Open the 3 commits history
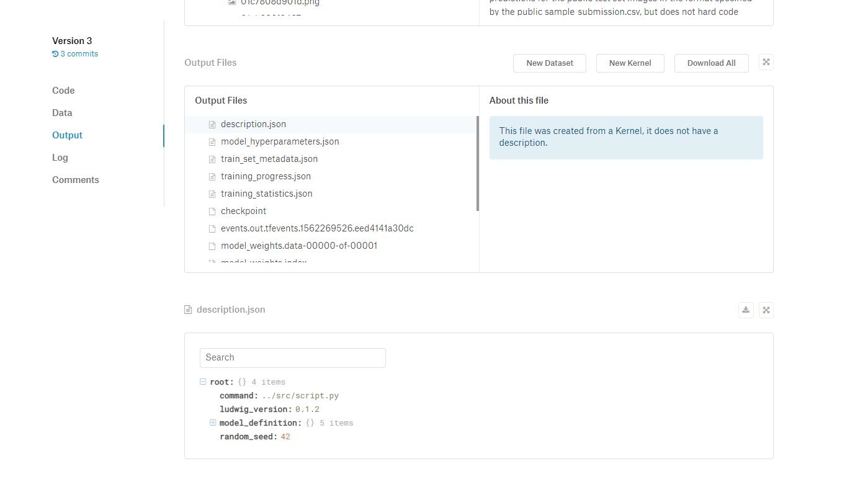 pos(79,53)
